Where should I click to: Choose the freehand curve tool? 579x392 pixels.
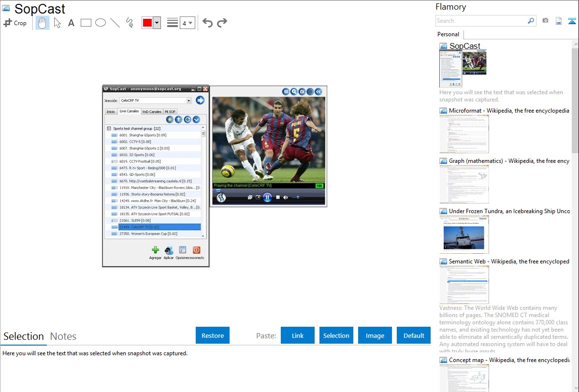pyautogui.click(x=130, y=23)
